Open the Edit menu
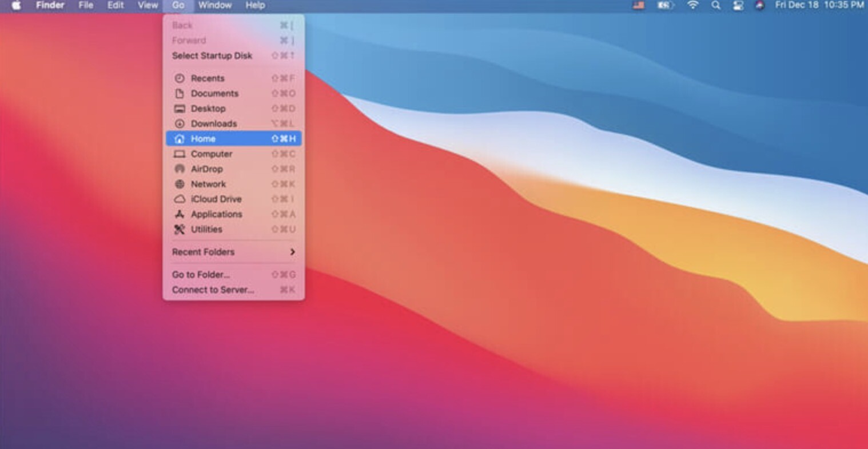Image resolution: width=868 pixels, height=449 pixels. click(x=116, y=5)
